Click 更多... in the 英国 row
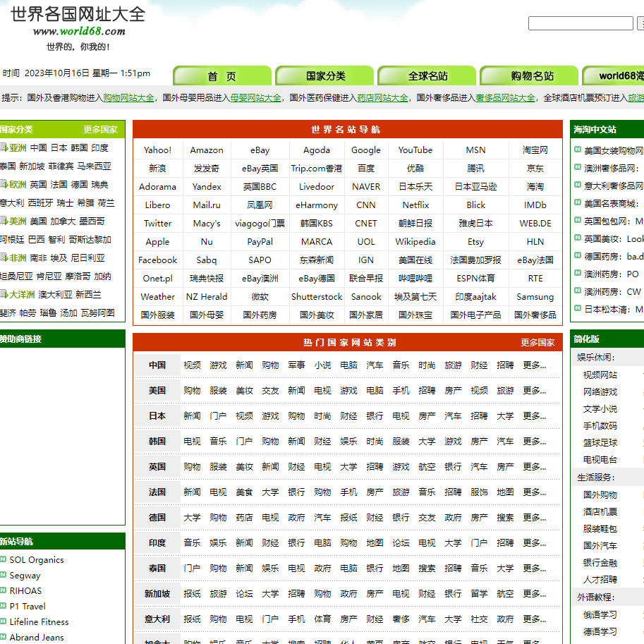This screenshot has width=644, height=644. pos(535,466)
